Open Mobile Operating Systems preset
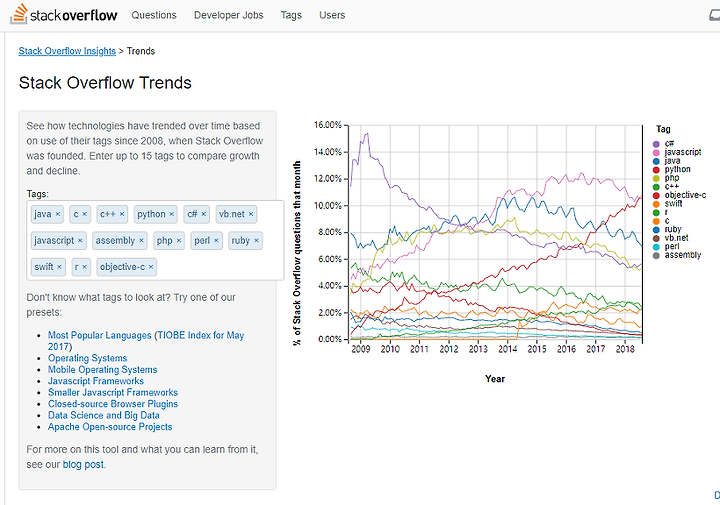The height and width of the screenshot is (505, 720). click(x=102, y=370)
